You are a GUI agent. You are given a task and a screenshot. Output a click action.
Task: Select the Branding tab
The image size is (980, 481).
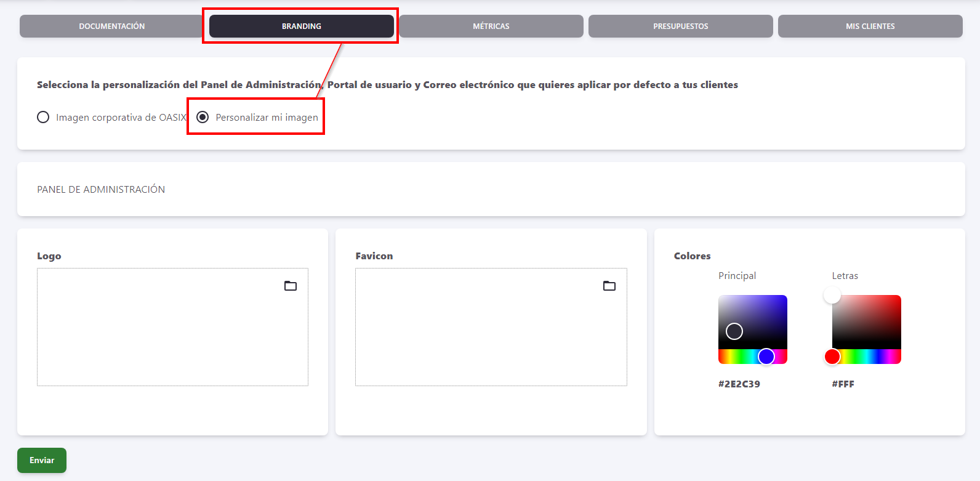click(x=302, y=26)
